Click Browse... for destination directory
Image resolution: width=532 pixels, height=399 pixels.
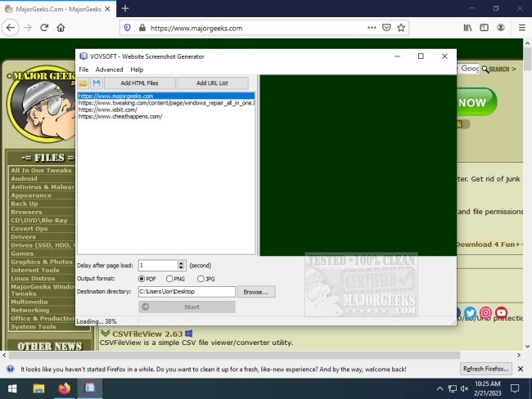[x=256, y=292]
